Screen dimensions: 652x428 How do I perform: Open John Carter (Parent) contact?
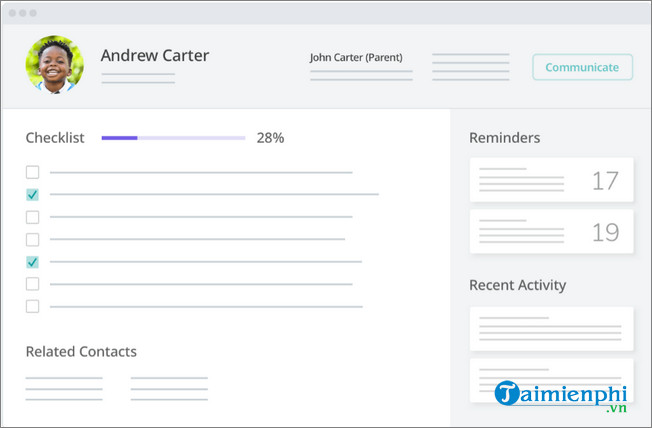coord(356,57)
